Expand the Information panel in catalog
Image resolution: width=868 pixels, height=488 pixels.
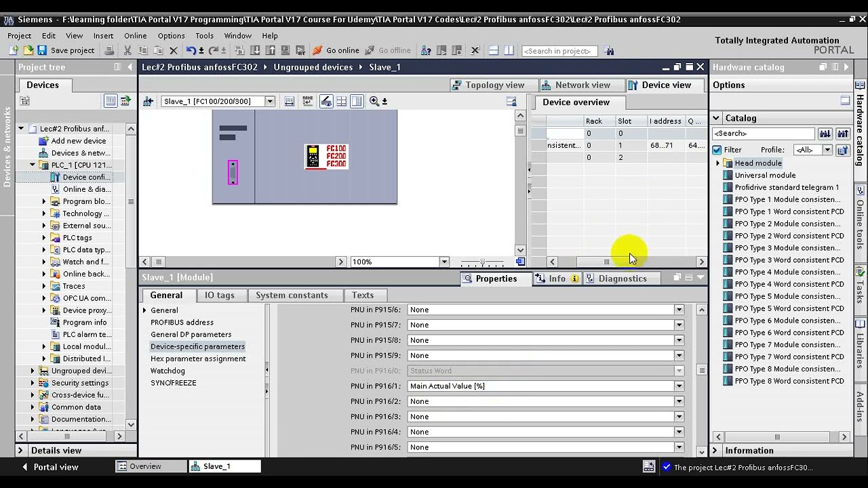click(715, 450)
